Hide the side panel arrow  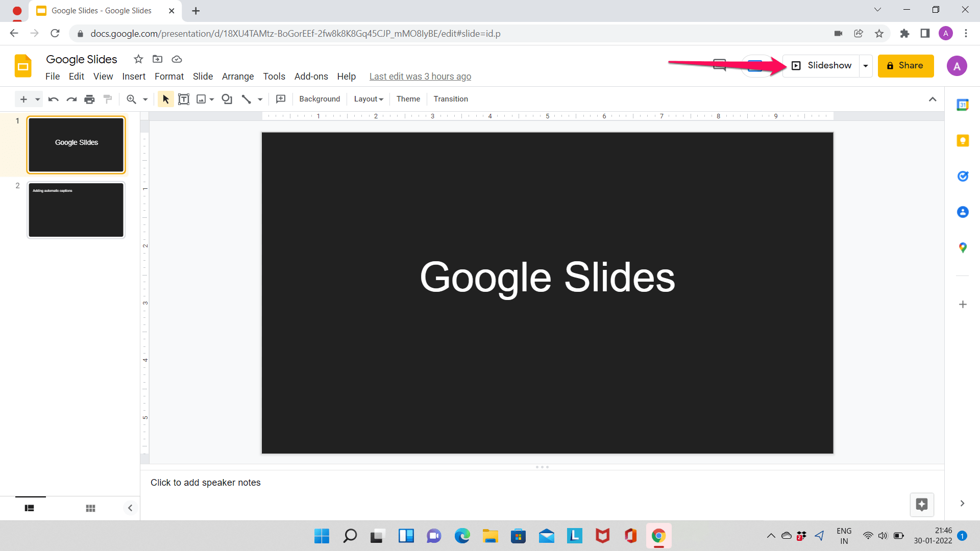click(962, 504)
